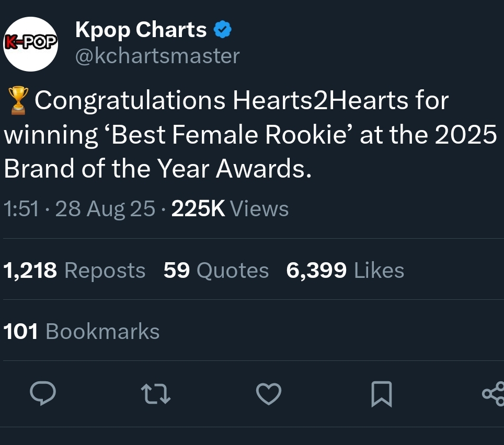The width and height of the screenshot is (504, 445).
Task: View the 1,218 Reposts list
Action: click(74, 271)
